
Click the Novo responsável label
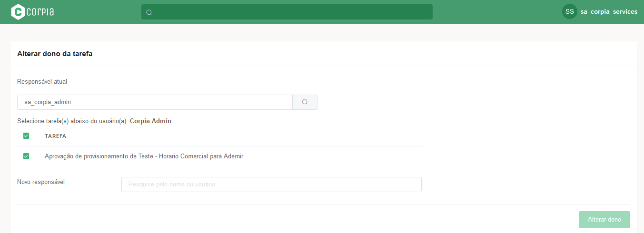pos(41,182)
